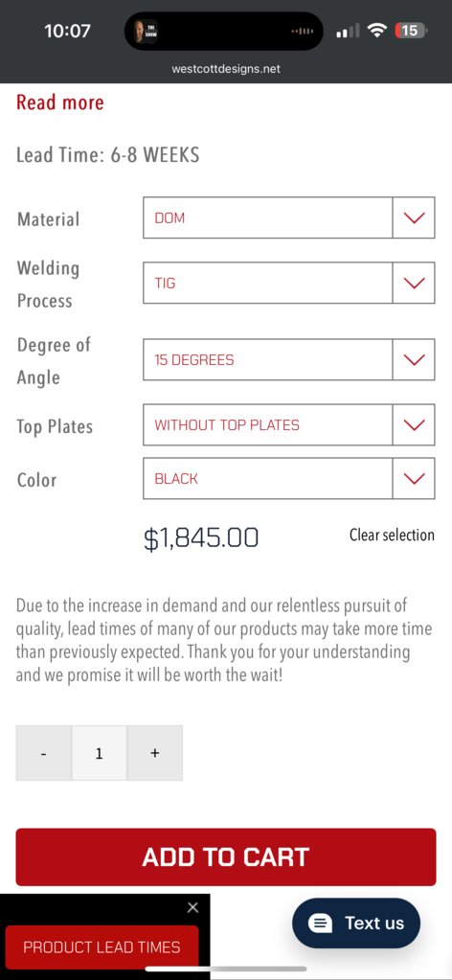
Task: Expand the Material dropdown arrow
Action: (414, 217)
